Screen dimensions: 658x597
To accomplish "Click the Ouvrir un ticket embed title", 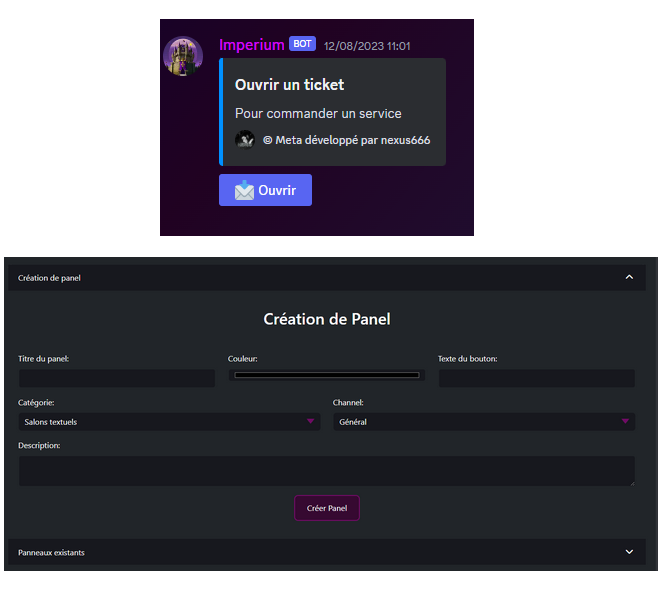I will [290, 85].
